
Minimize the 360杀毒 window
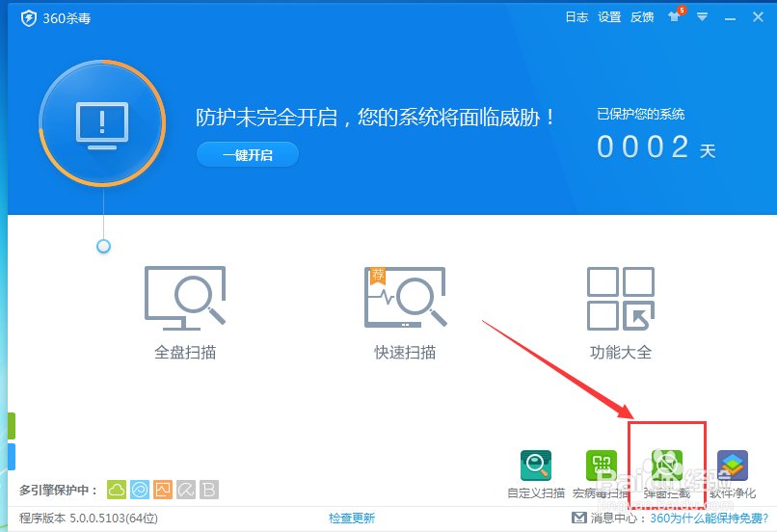[730, 19]
